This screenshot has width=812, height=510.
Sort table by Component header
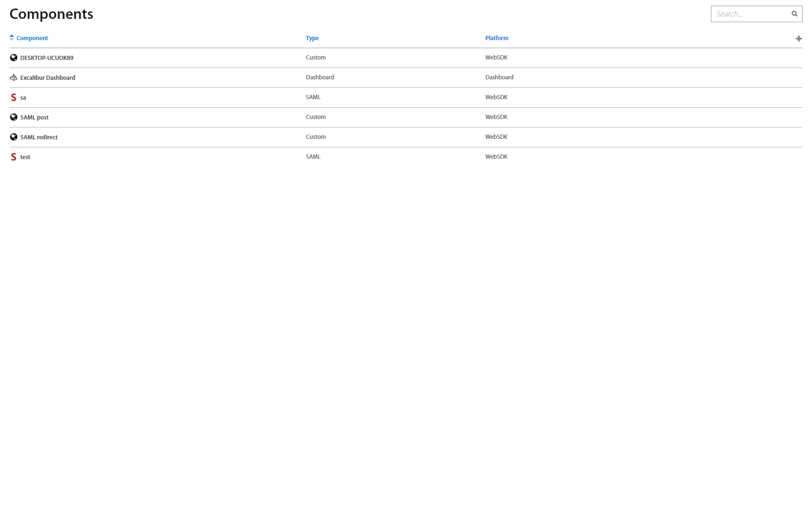click(x=32, y=38)
